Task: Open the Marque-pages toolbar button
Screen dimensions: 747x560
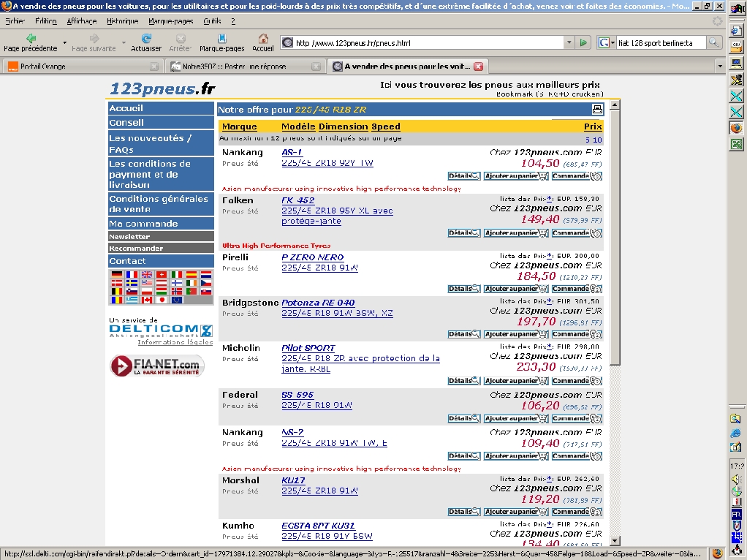Action: click(x=221, y=42)
